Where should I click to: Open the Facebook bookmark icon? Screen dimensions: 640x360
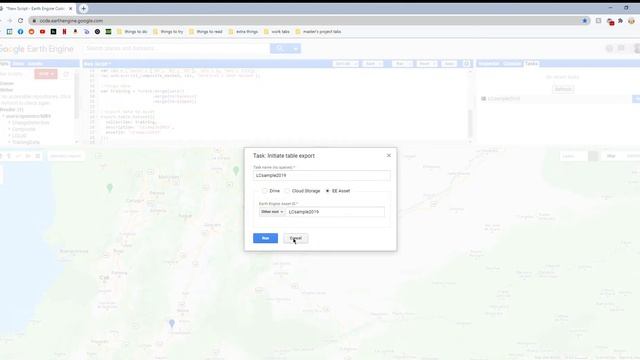20,31
